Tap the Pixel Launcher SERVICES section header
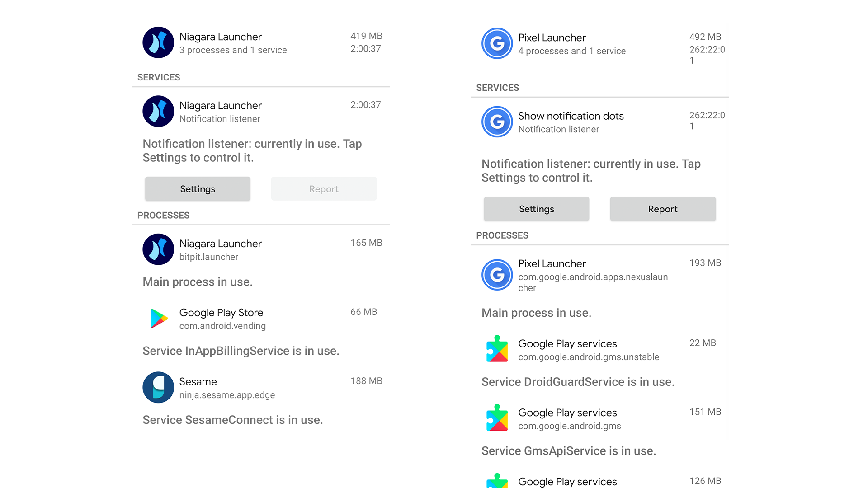The width and height of the screenshot is (868, 488). pos(497,88)
